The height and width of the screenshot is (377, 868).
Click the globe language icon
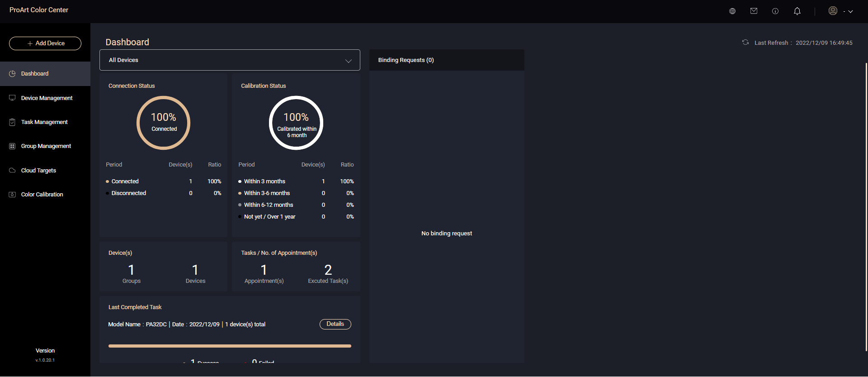pyautogui.click(x=732, y=11)
